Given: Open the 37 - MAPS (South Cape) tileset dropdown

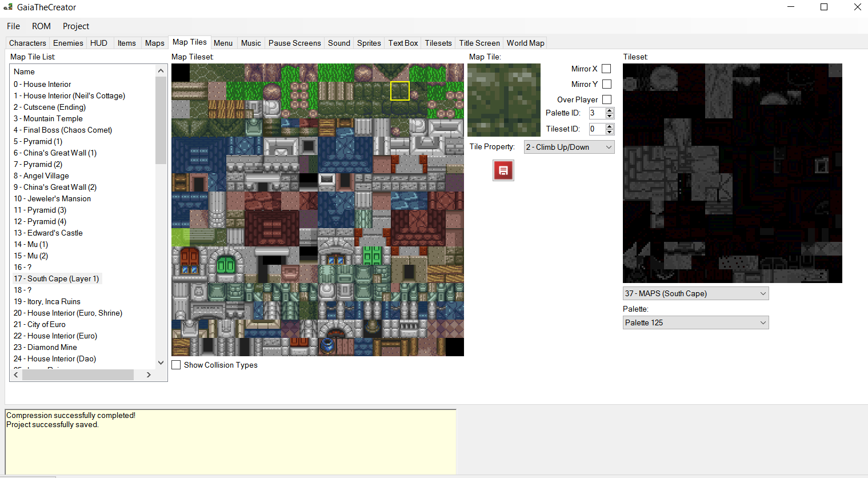Looking at the screenshot, I should [695, 293].
